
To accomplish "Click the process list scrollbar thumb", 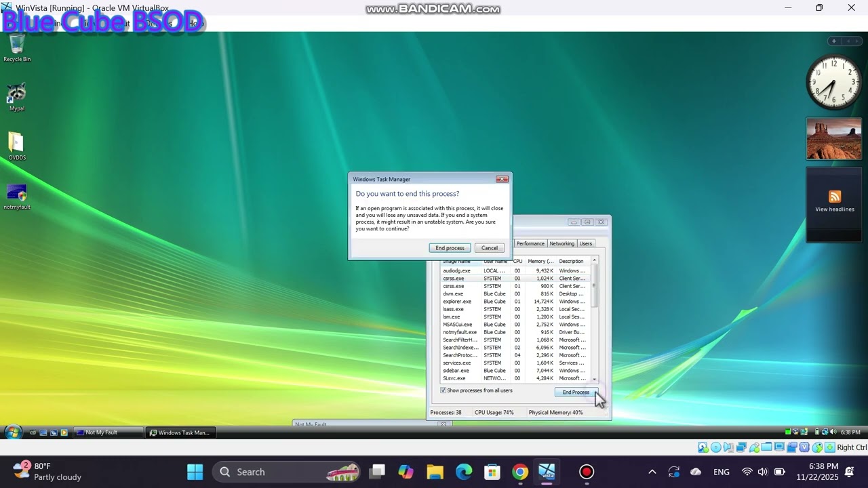I will click(594, 285).
